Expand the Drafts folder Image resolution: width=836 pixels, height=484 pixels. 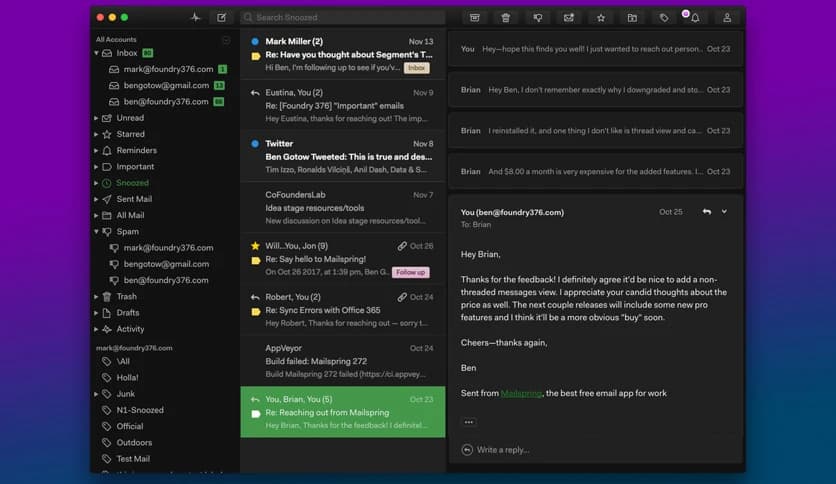tap(97, 313)
